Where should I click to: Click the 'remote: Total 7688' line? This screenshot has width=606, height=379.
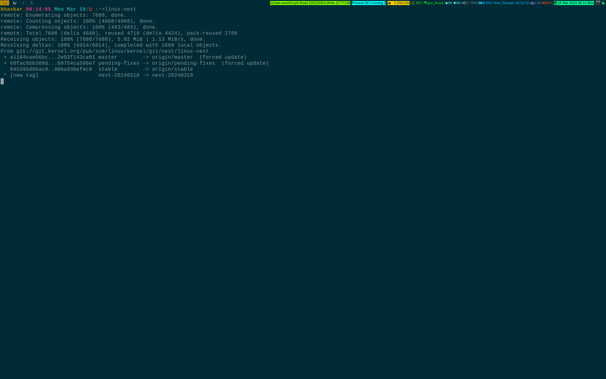(119, 33)
